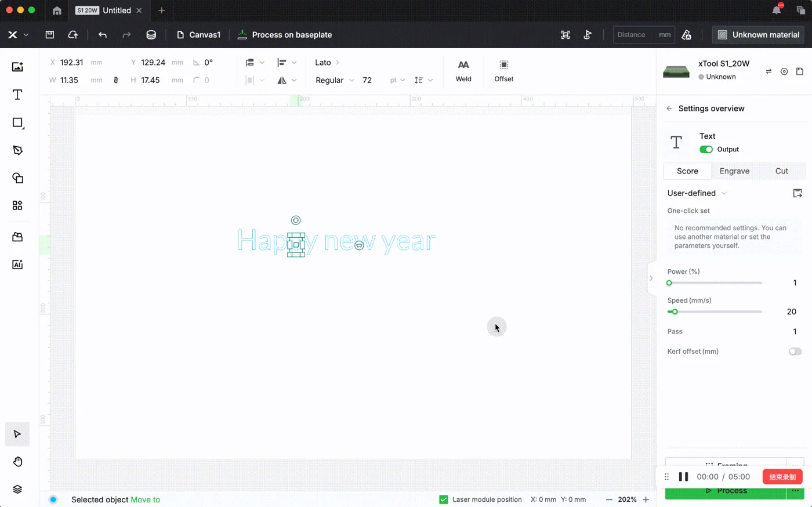The height and width of the screenshot is (507, 812).
Task: Open the image import tool
Action: tap(17, 67)
